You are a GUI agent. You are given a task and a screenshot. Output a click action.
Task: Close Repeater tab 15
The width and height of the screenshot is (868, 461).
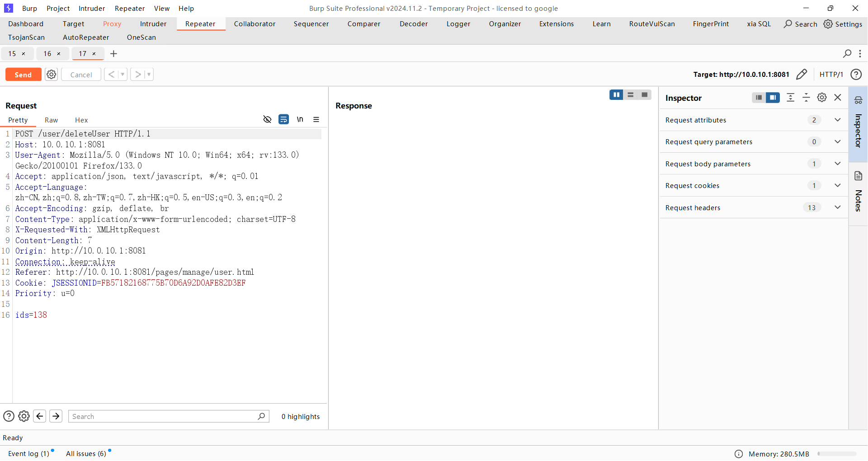click(24, 54)
